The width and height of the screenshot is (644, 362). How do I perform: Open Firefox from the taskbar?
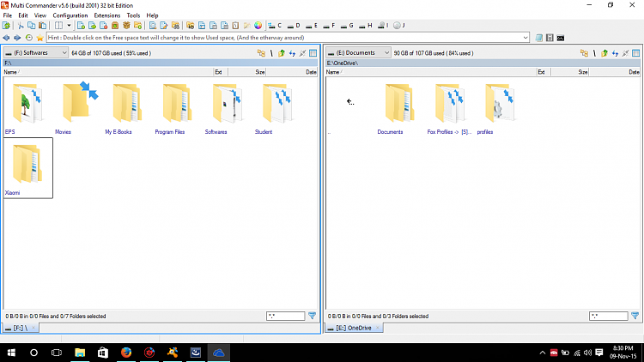point(125,353)
